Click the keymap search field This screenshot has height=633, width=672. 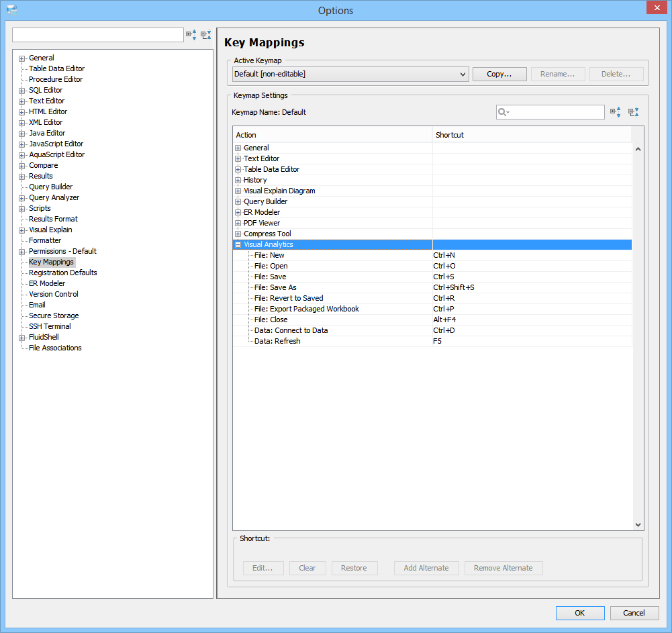pos(550,112)
